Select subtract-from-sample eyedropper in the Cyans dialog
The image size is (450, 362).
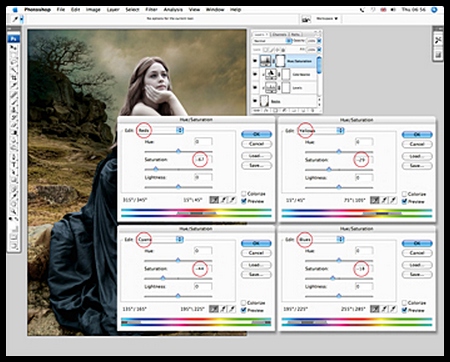click(232, 309)
